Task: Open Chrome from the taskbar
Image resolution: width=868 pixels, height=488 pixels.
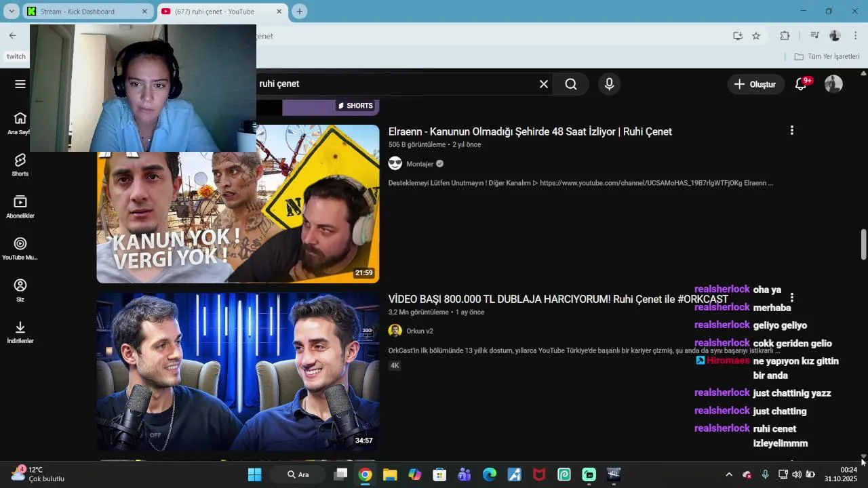Action: click(x=366, y=474)
